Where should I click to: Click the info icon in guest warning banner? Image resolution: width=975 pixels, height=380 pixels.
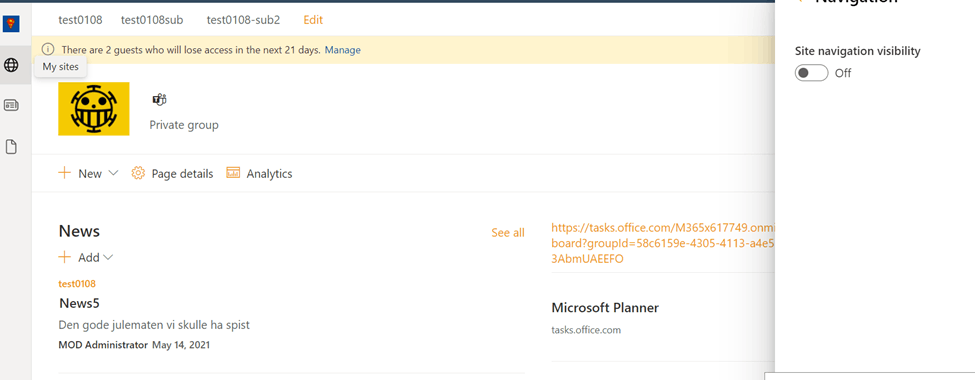48,49
